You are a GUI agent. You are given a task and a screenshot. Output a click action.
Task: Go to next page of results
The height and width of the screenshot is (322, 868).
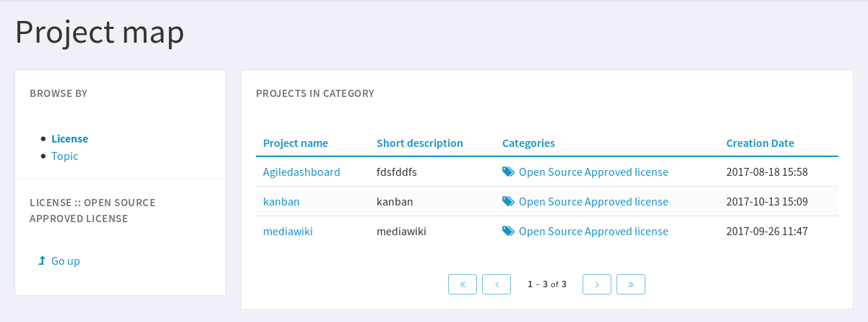(x=597, y=284)
